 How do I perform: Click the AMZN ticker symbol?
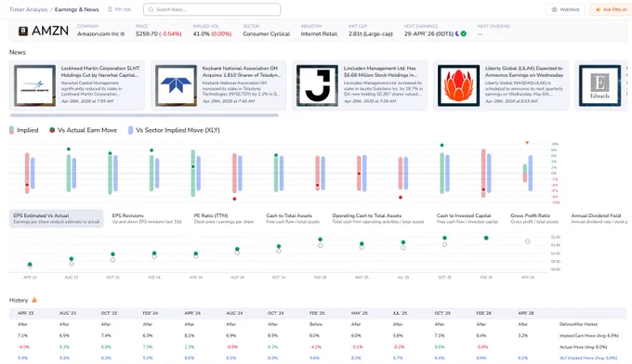pos(50,31)
